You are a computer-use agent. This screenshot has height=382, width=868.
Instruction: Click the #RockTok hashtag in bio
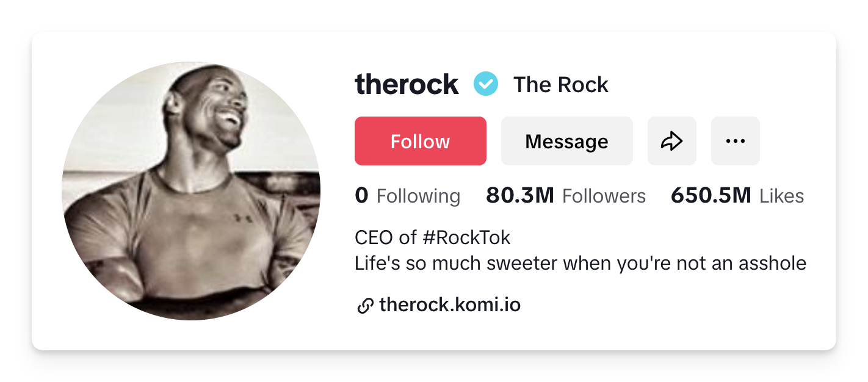pyautogui.click(x=466, y=237)
